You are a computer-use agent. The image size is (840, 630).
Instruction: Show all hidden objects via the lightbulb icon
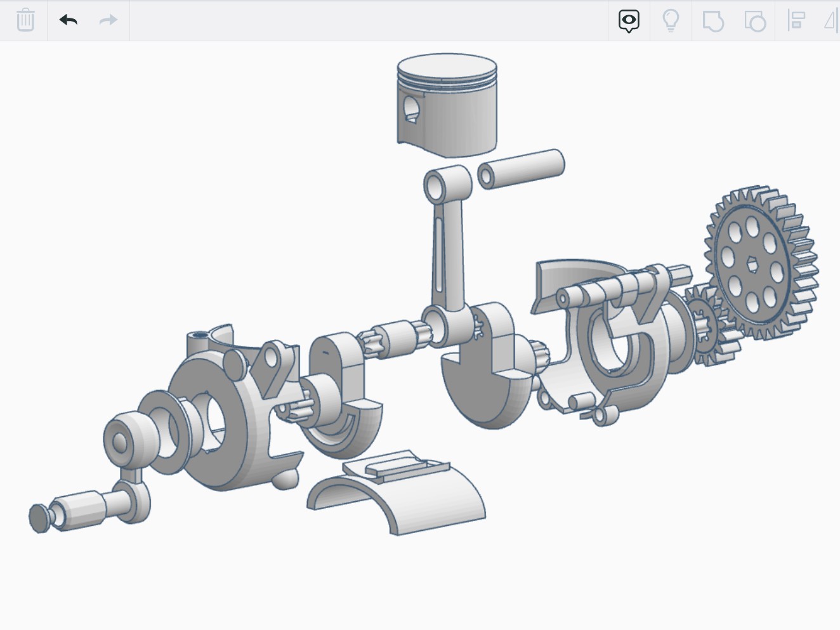pyautogui.click(x=671, y=20)
